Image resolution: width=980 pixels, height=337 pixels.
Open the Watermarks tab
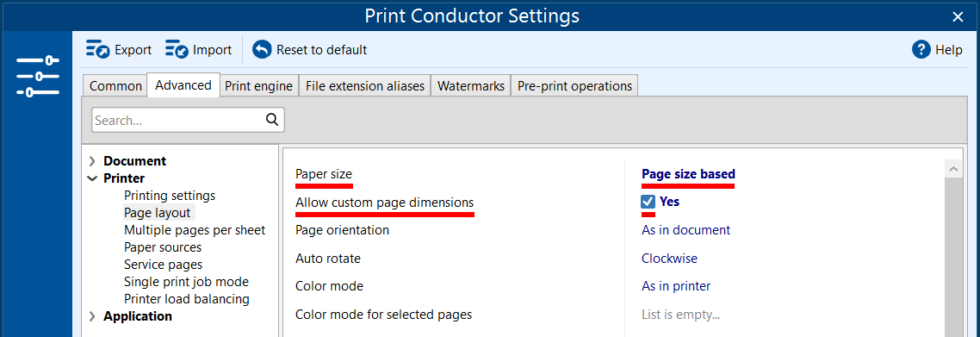click(x=471, y=86)
